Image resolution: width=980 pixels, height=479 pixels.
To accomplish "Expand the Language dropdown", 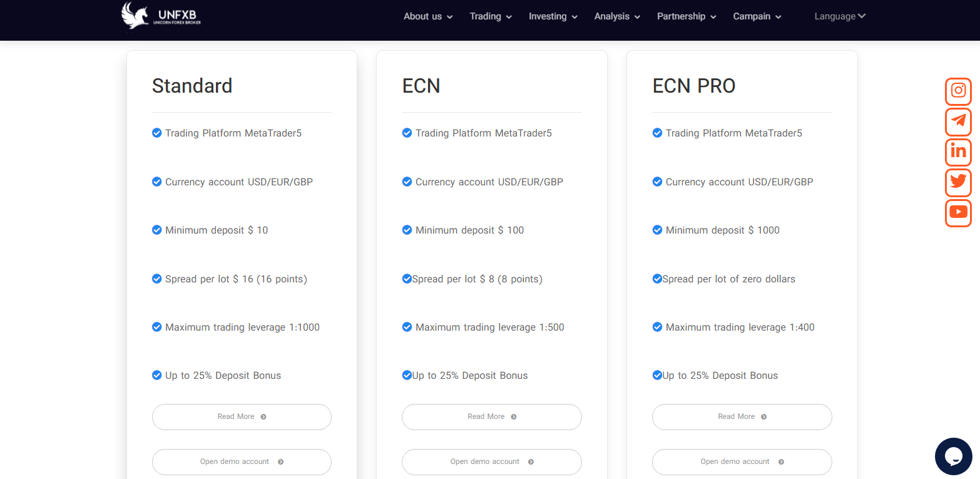I will pos(840,16).
